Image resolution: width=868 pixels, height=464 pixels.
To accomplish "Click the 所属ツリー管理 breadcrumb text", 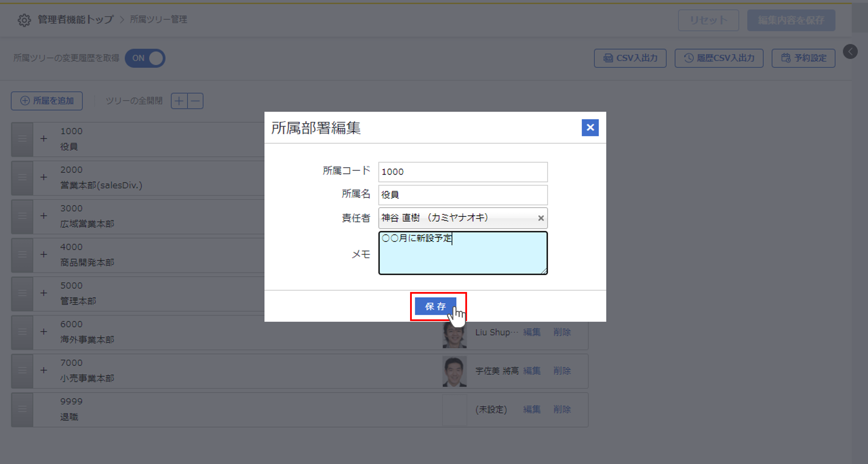I will [158, 19].
